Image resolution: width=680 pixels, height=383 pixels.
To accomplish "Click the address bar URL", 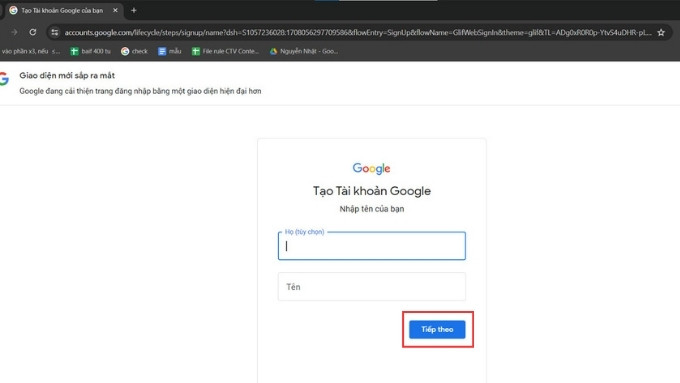I will (358, 33).
